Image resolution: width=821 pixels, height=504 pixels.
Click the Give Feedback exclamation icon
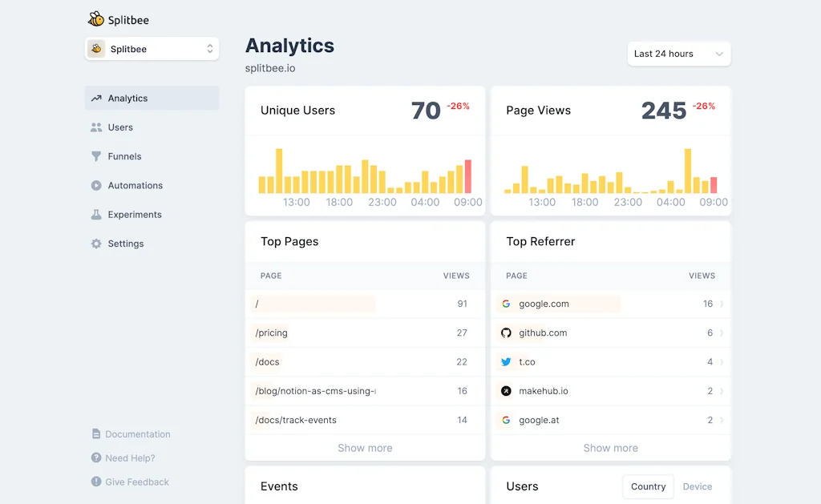(x=96, y=482)
